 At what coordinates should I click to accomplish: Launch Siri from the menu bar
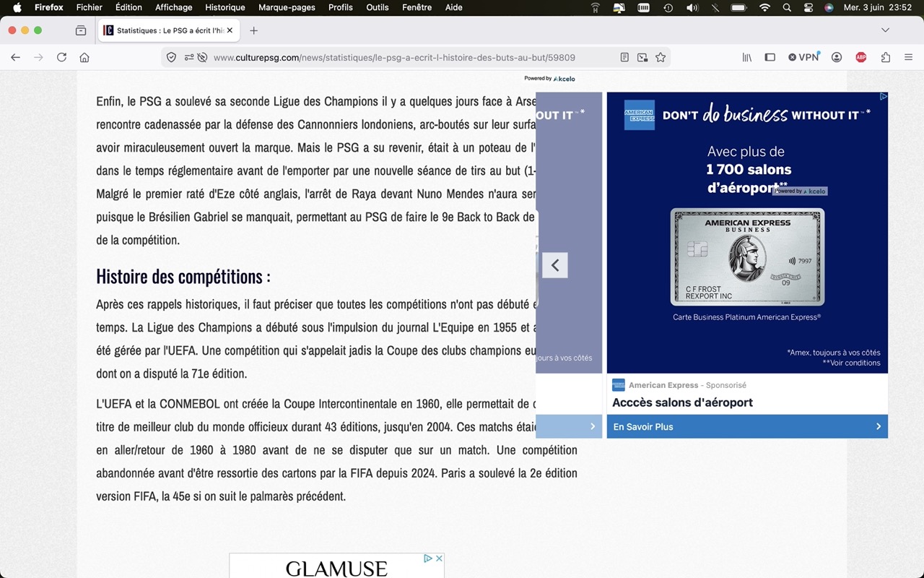pos(829,8)
